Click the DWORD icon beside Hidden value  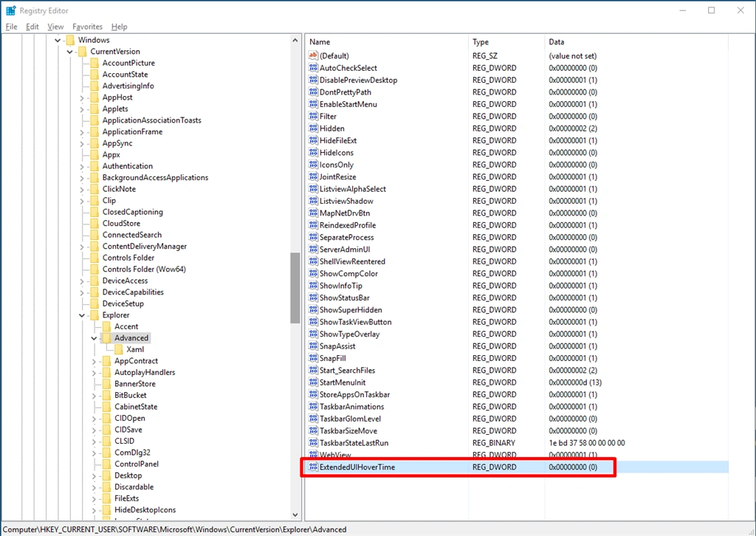click(313, 128)
